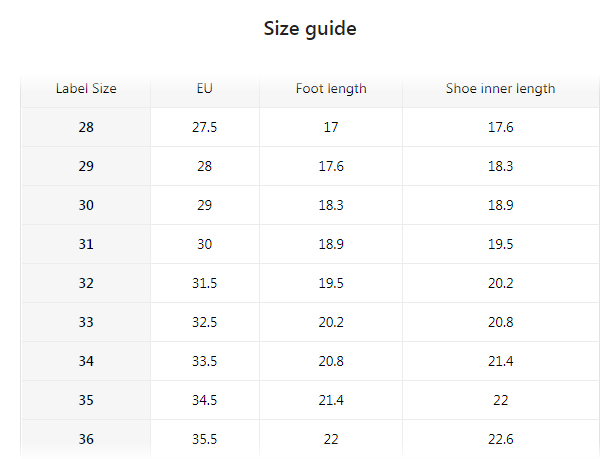Click the Foot length column header
Viewport: 607px width, 459px height.
331,89
